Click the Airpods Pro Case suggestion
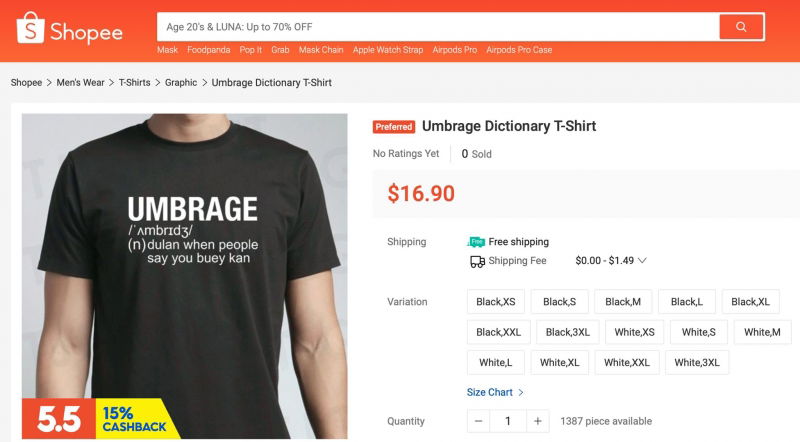 coord(519,50)
